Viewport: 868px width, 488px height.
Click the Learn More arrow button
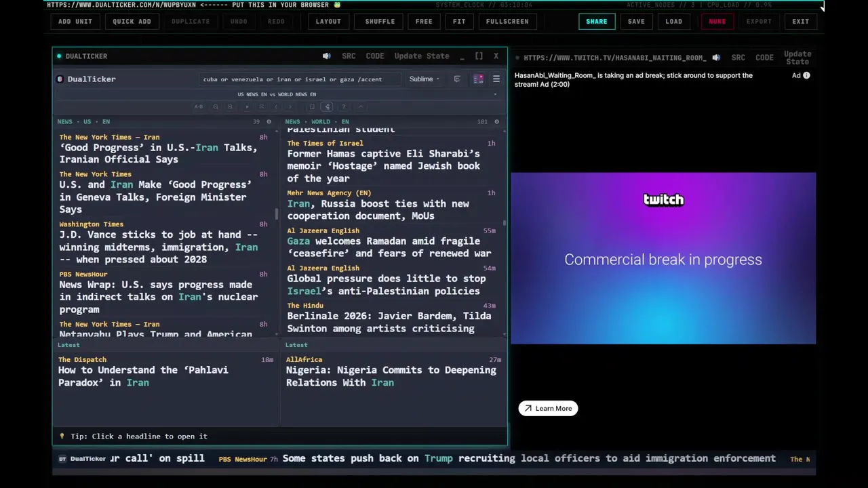pyautogui.click(x=548, y=409)
